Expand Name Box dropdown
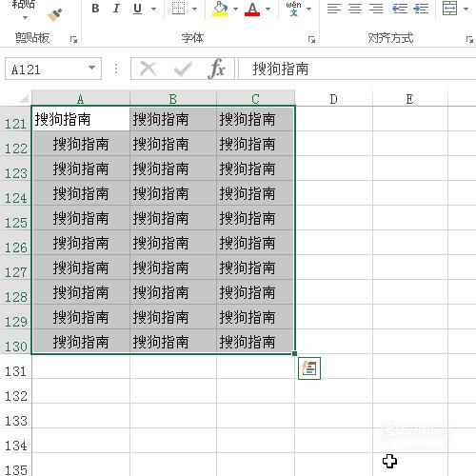The image size is (476, 476). coord(91,68)
